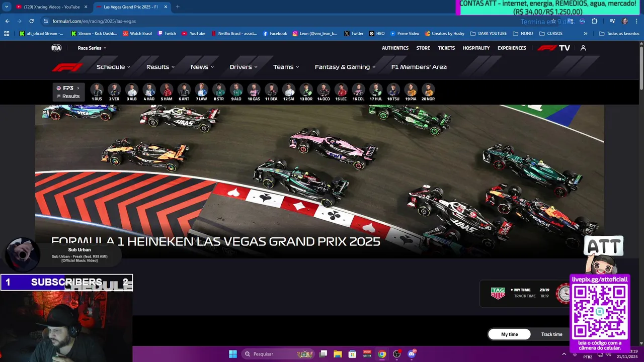644x362 pixels.
Task: Open George Russell driver avatar (1 RUS)
Action: 97,92
